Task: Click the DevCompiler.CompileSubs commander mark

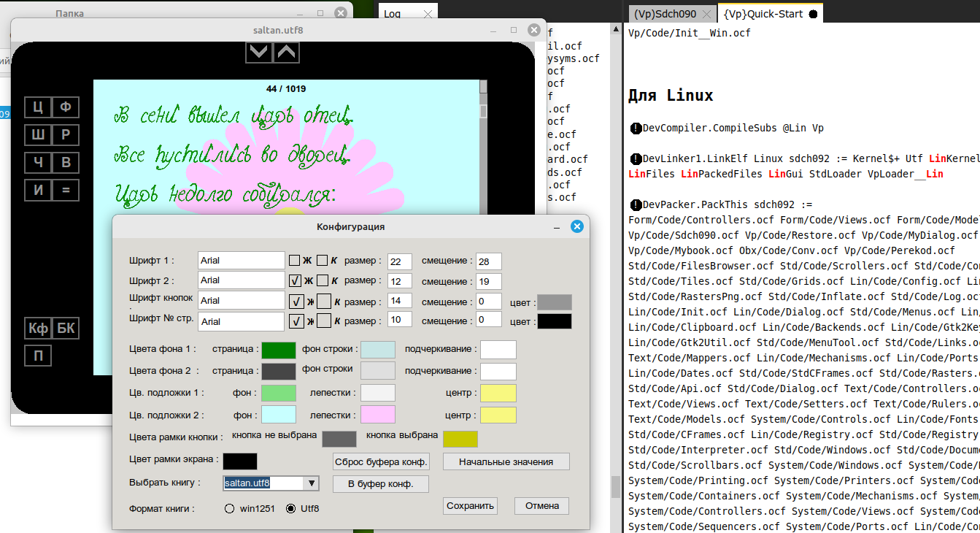Action: [x=636, y=129]
